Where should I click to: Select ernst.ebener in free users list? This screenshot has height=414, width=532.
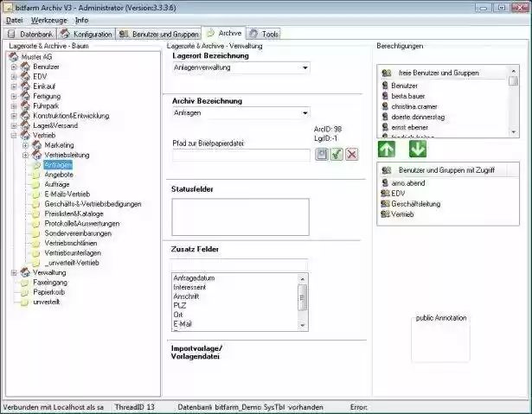click(409, 128)
